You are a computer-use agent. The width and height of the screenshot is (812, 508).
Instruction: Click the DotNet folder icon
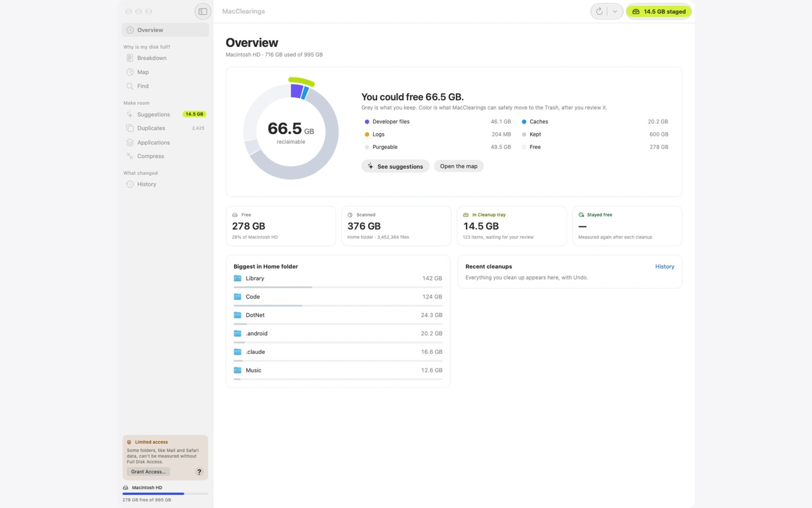[237, 315]
